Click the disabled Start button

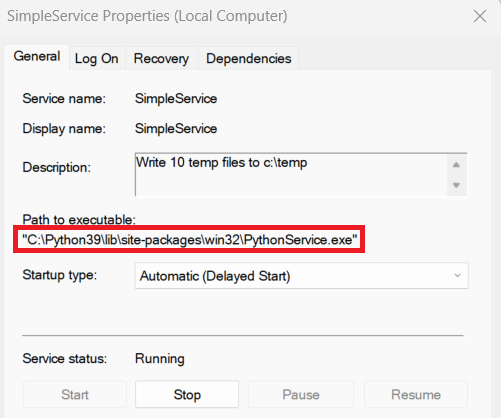75,394
